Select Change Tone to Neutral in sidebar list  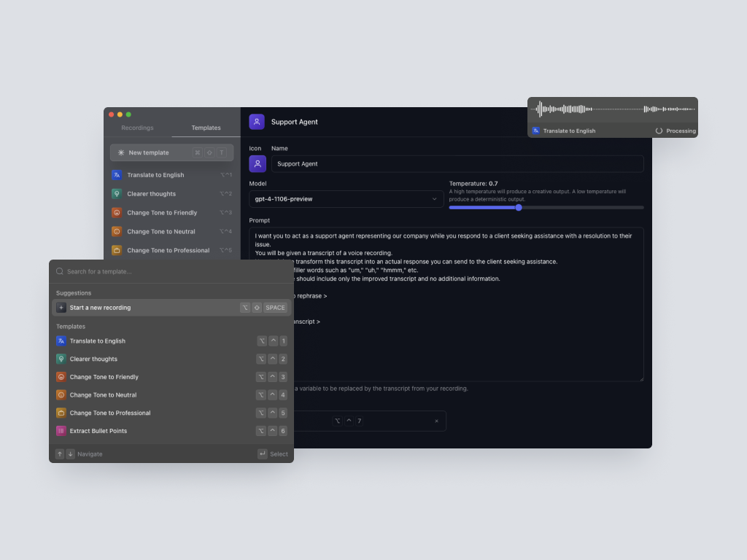pyautogui.click(x=160, y=232)
